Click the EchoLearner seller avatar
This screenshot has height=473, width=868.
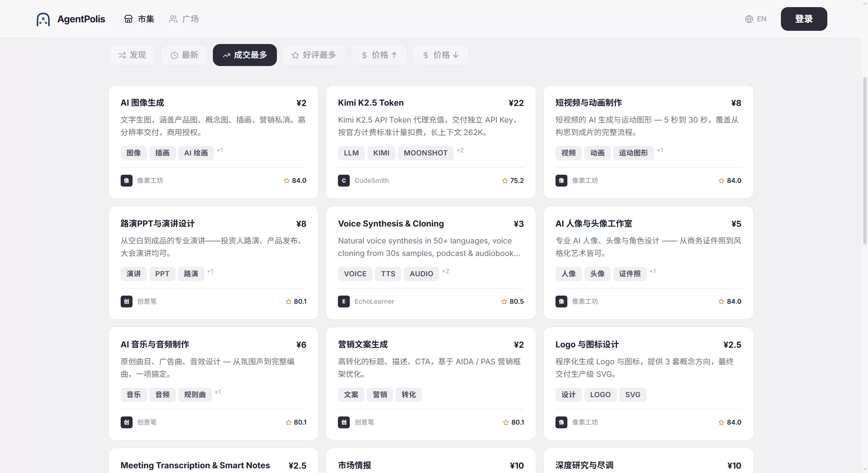(x=344, y=301)
